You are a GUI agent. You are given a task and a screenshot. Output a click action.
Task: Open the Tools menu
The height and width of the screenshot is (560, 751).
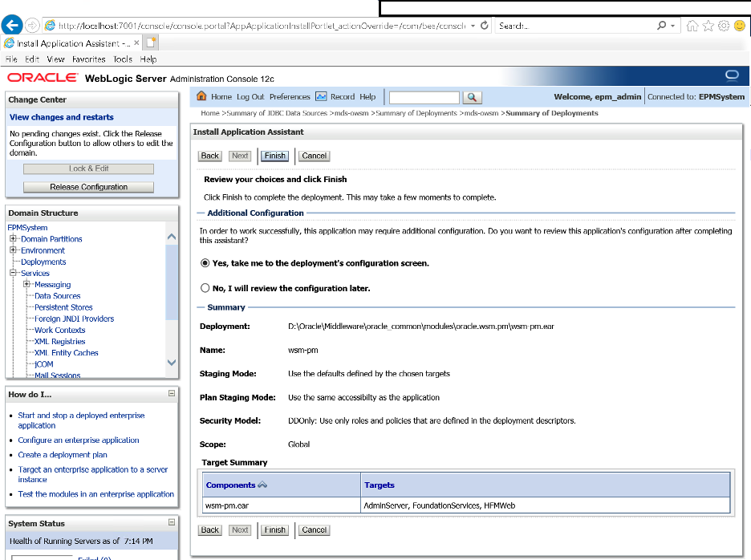click(x=123, y=59)
